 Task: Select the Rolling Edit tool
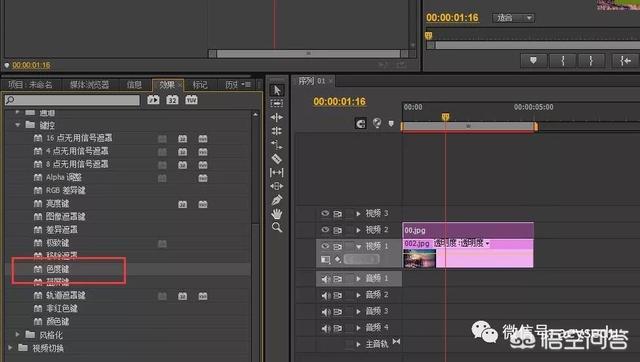click(x=277, y=131)
